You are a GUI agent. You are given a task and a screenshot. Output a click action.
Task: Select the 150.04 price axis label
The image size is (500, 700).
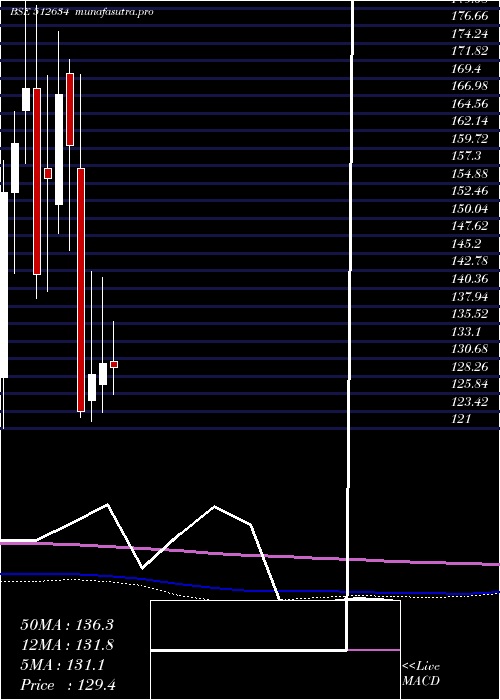[x=470, y=208]
